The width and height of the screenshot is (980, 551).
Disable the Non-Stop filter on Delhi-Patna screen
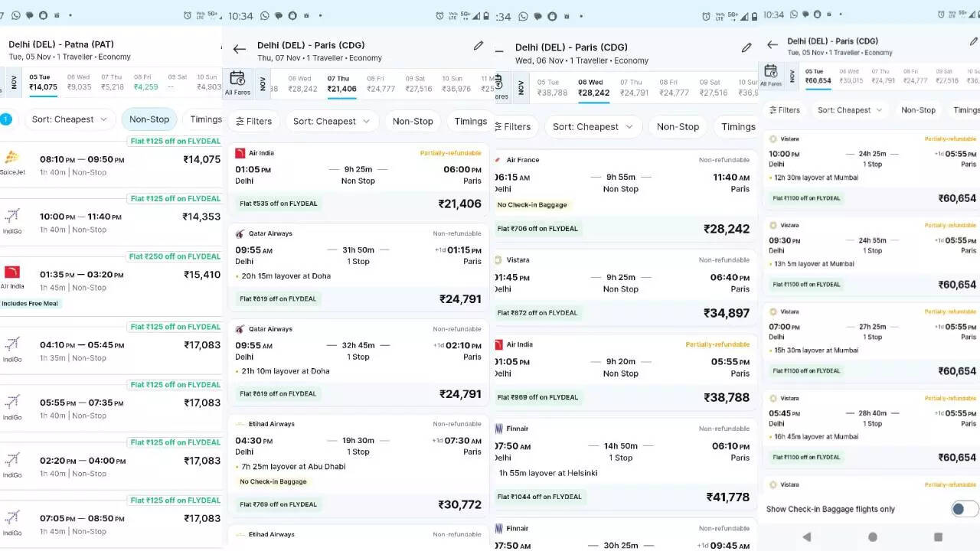[x=149, y=119]
